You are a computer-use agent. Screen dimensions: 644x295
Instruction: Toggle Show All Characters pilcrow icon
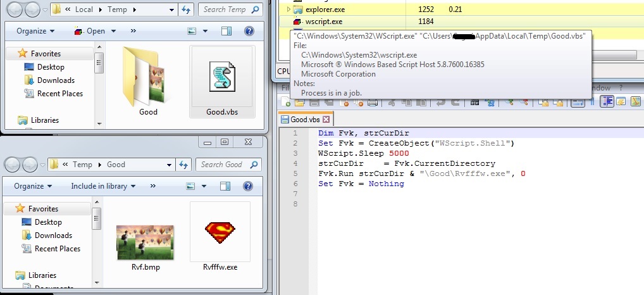[x=593, y=103]
